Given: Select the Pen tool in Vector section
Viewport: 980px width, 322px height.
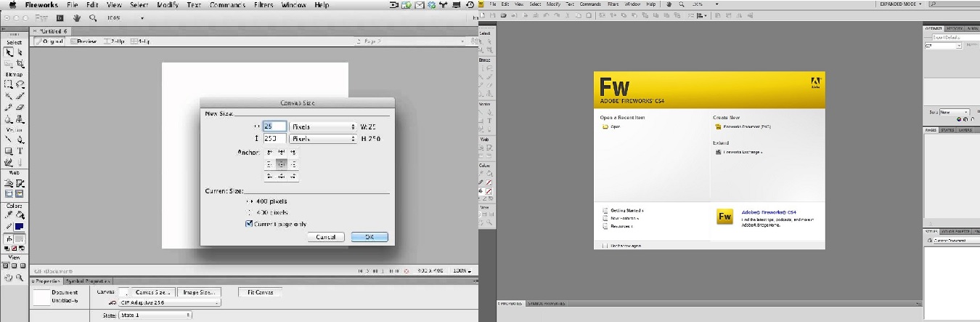Looking at the screenshot, I should (x=20, y=139).
